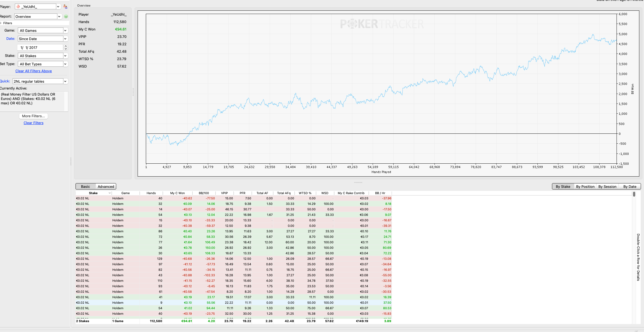Click the green report help icon
The width and height of the screenshot is (644, 332).
(x=66, y=16)
